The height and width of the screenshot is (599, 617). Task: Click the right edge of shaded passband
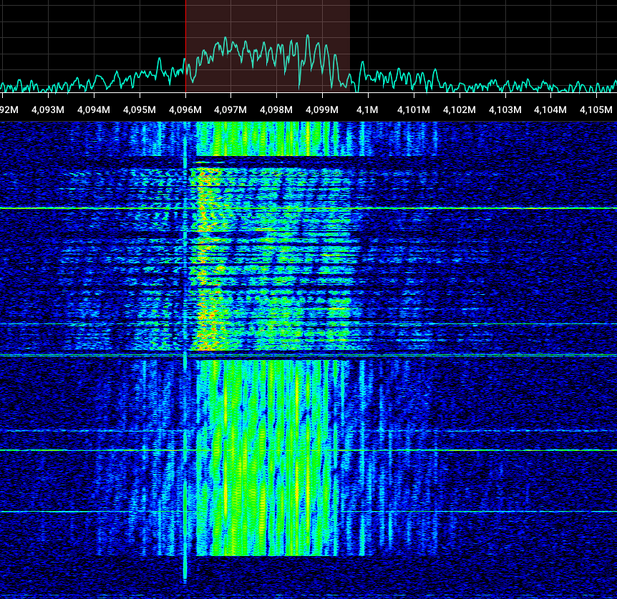point(349,46)
